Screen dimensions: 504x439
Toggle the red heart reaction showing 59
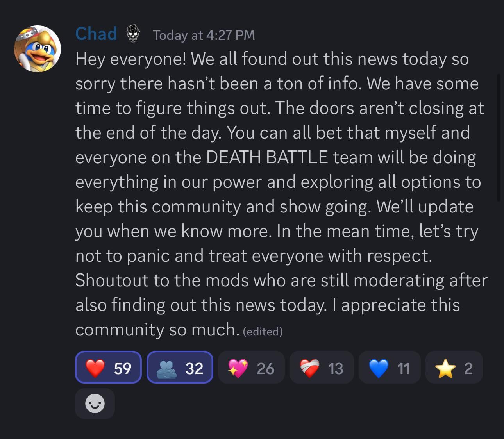coord(108,367)
